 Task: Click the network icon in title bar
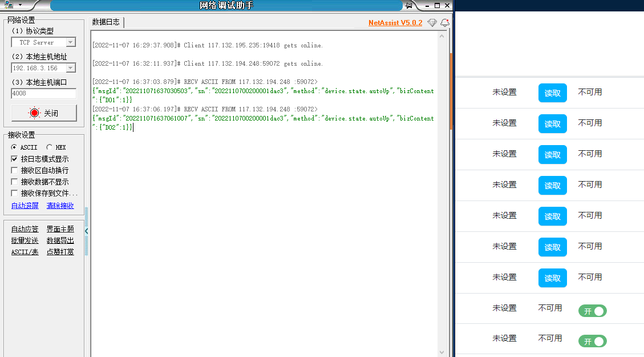(9, 5)
